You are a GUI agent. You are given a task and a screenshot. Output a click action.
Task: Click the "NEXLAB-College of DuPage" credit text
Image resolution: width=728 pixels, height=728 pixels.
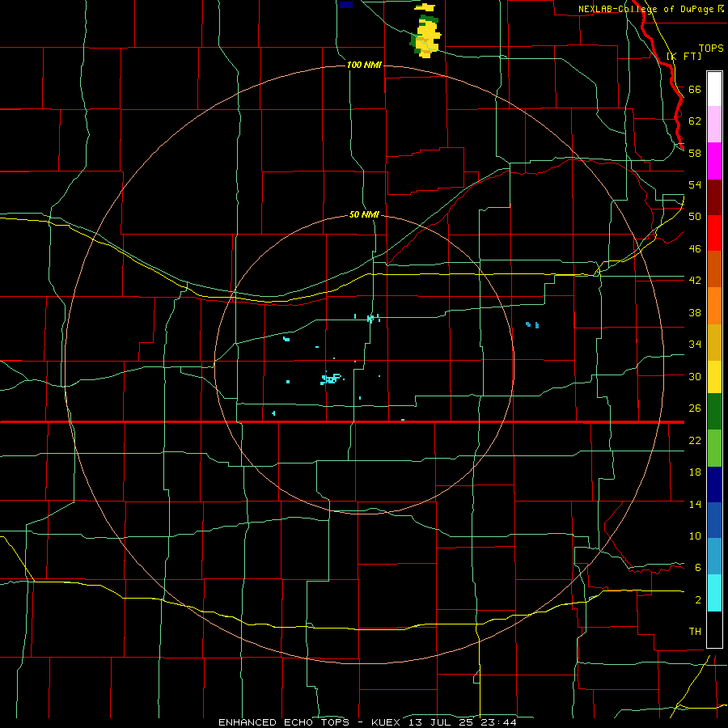coord(645,9)
